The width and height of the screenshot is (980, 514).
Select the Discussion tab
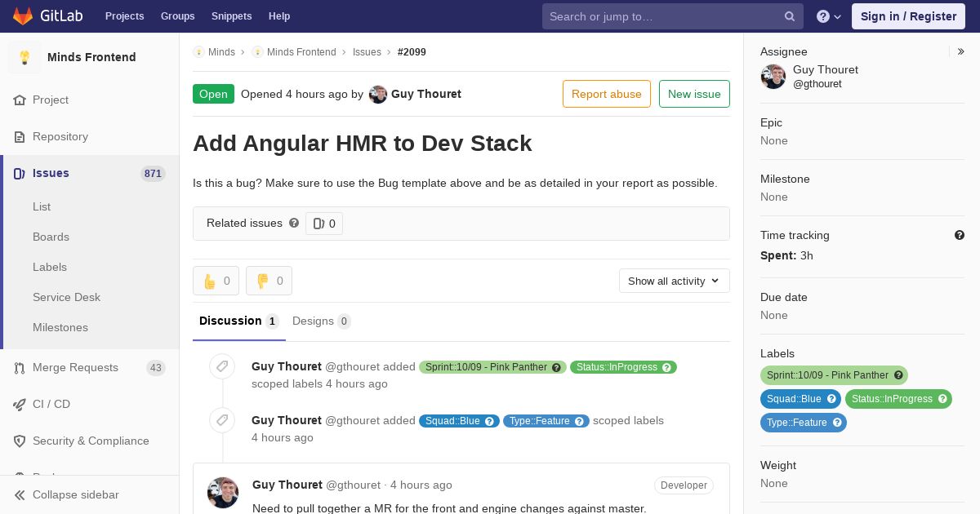[x=239, y=321]
